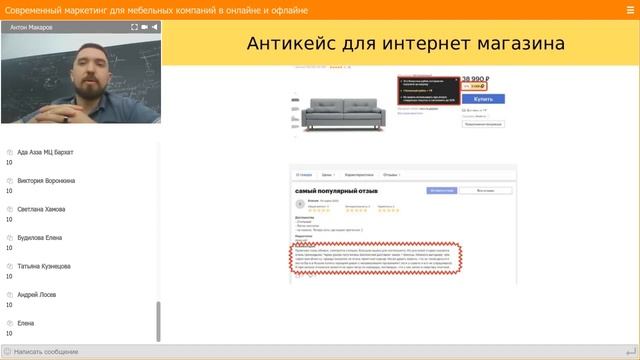Select the name Андрей Лосев
This screenshot has height=360, width=640.
pos(37,295)
